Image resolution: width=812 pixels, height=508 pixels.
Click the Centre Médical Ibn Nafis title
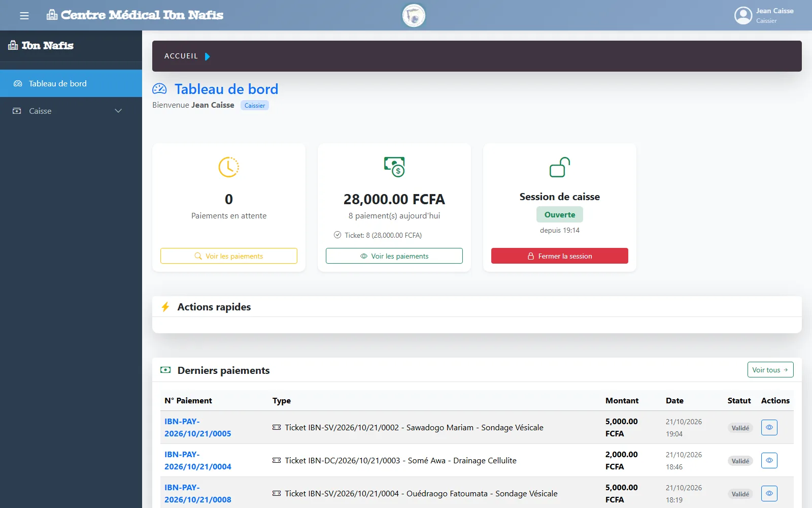click(142, 15)
